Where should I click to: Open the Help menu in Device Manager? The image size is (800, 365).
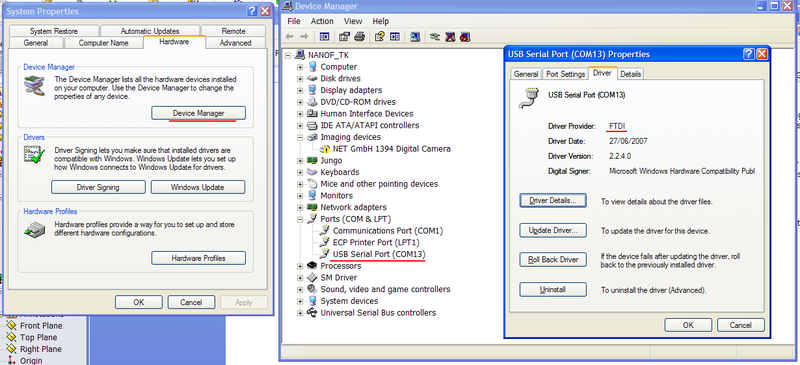pos(381,21)
